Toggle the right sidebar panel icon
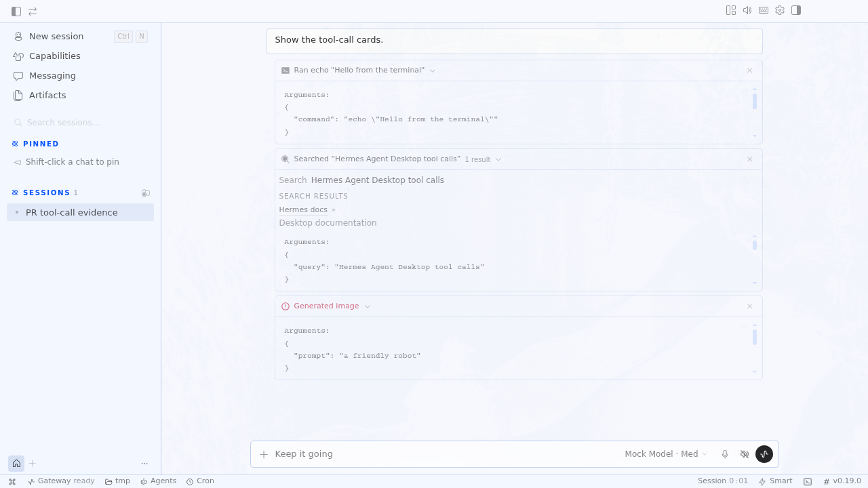 click(x=796, y=10)
